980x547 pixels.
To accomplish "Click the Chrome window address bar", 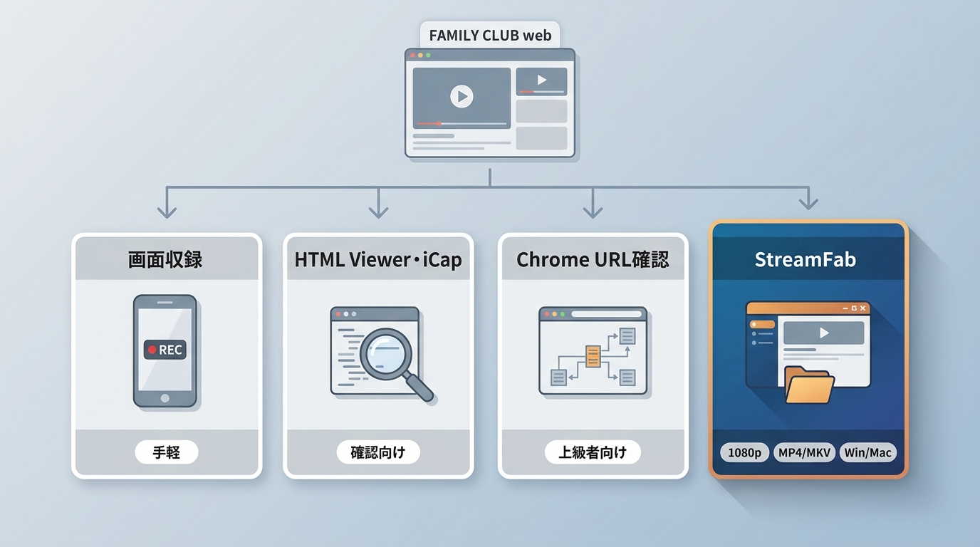I will coord(605,314).
